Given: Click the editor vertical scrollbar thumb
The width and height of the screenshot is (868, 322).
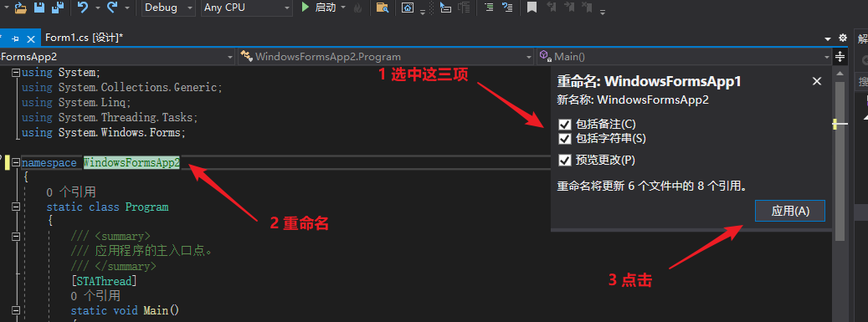Looking at the screenshot, I should click(840, 161).
